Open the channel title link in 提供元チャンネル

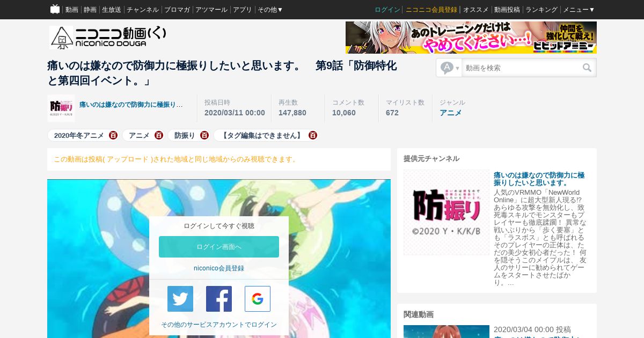(539, 179)
